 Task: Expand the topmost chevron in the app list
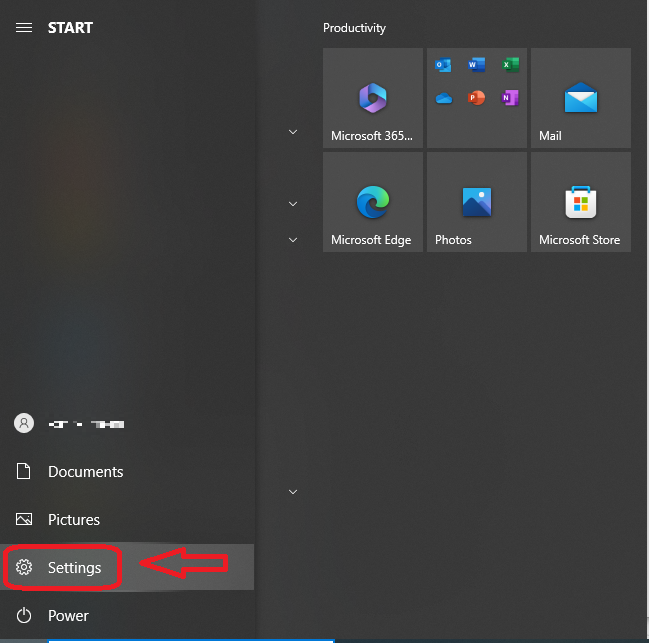293,132
